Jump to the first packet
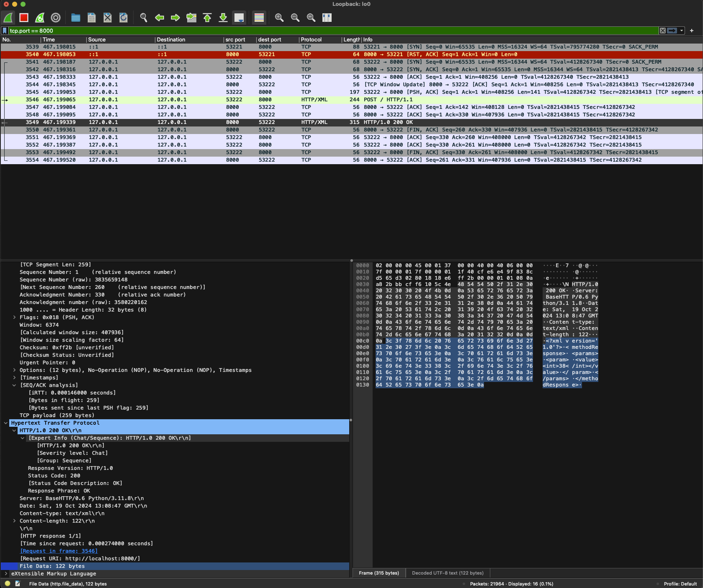The width and height of the screenshot is (703, 588). tap(207, 18)
